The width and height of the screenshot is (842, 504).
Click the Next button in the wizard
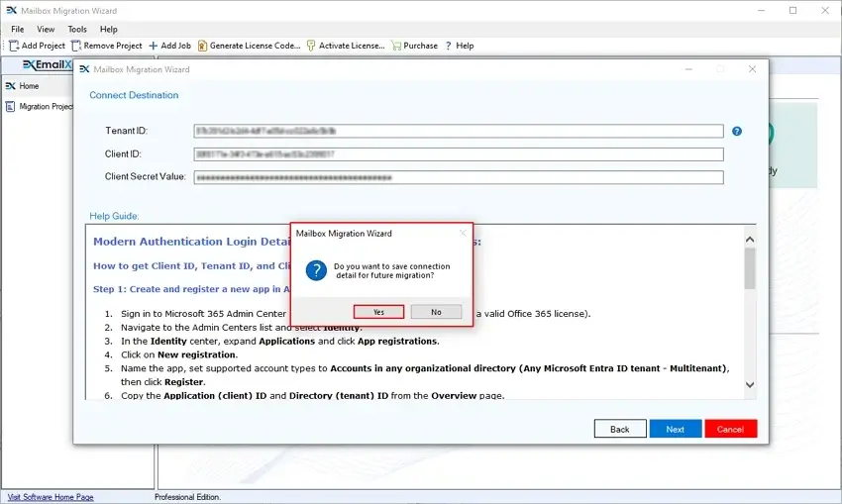(675, 429)
